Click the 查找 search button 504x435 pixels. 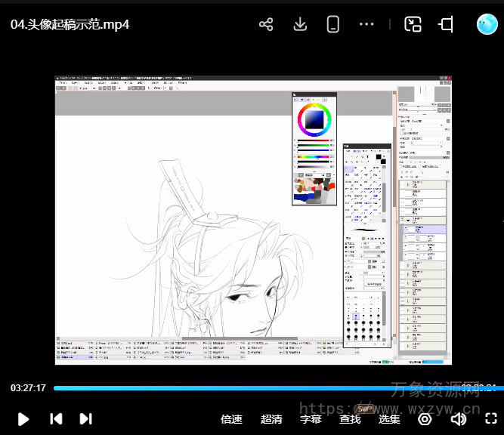[x=350, y=419]
